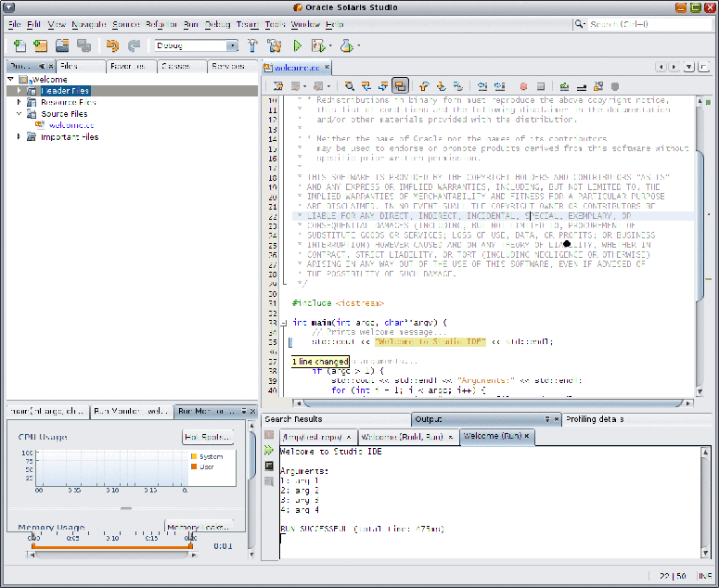Expand the Header Files folder
The image size is (719, 588).
[x=19, y=91]
